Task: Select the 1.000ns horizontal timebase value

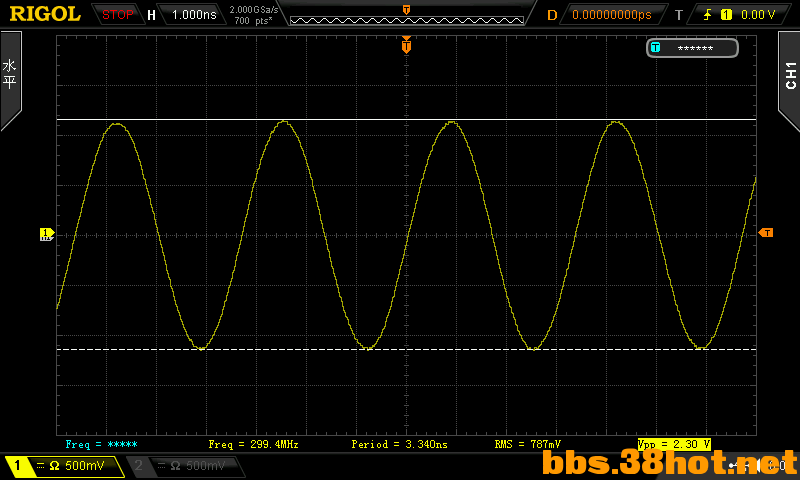Action: pyautogui.click(x=194, y=15)
